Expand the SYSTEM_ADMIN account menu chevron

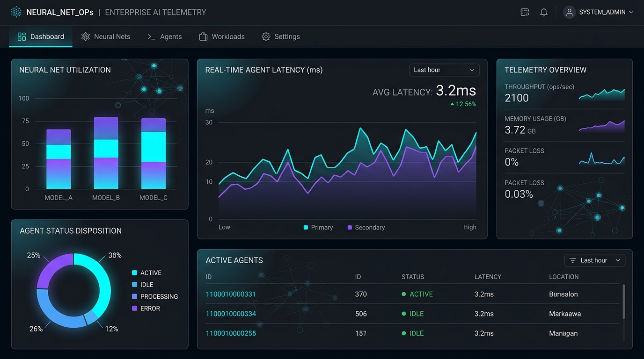click(x=631, y=13)
